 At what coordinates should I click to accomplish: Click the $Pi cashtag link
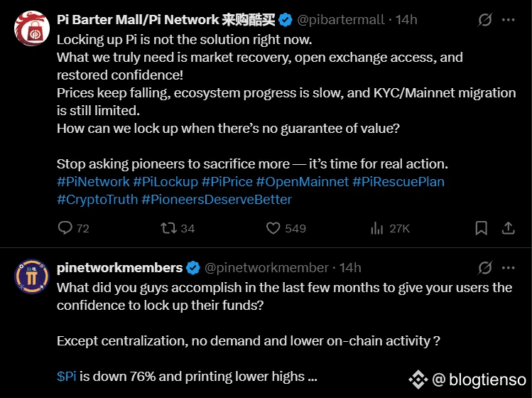coord(67,376)
